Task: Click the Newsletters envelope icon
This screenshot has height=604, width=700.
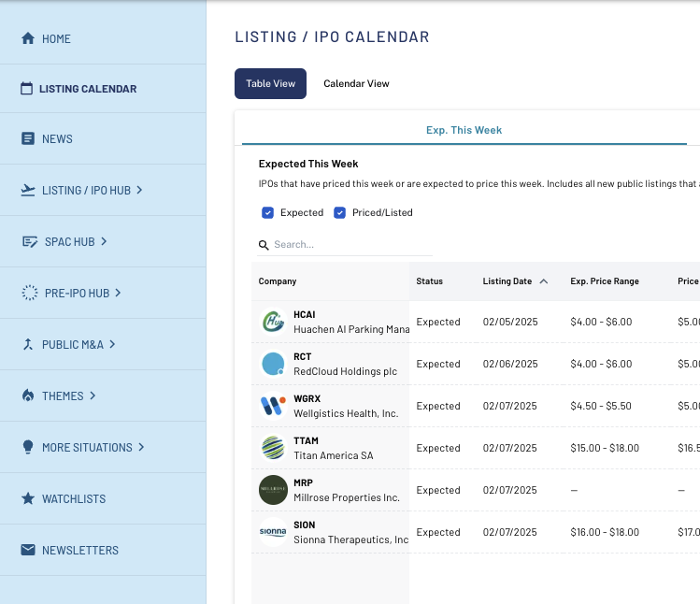Action: click(28, 550)
